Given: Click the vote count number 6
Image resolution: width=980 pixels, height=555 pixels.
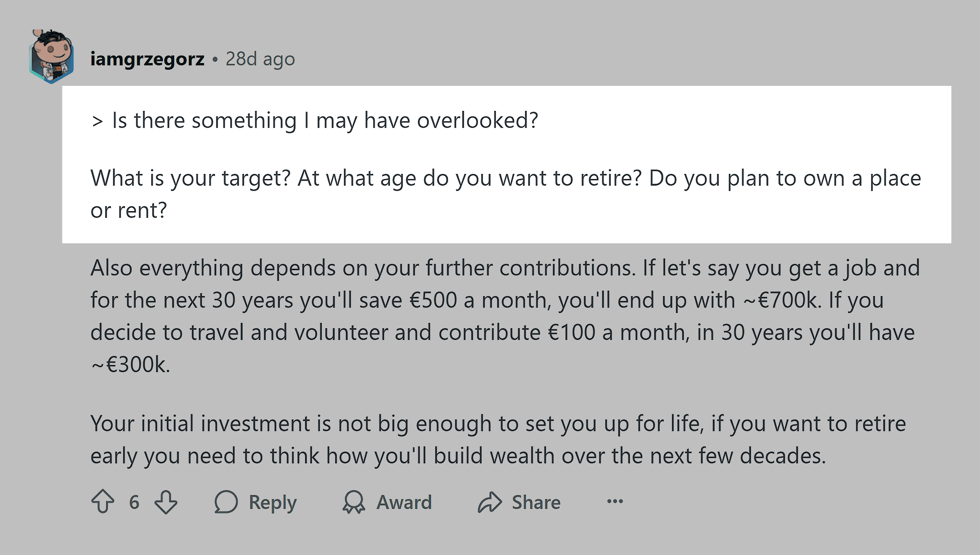Looking at the screenshot, I should [134, 502].
